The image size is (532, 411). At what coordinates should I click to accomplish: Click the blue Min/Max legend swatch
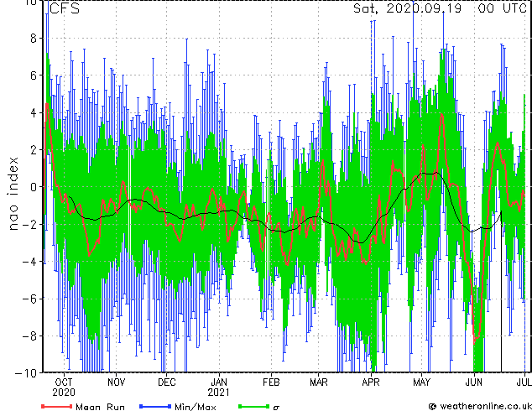(x=155, y=406)
